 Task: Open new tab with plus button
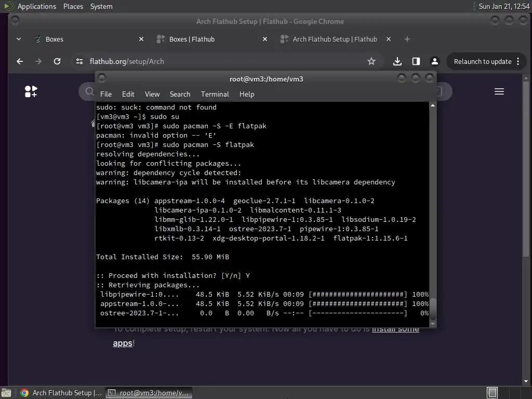pyautogui.click(x=407, y=39)
